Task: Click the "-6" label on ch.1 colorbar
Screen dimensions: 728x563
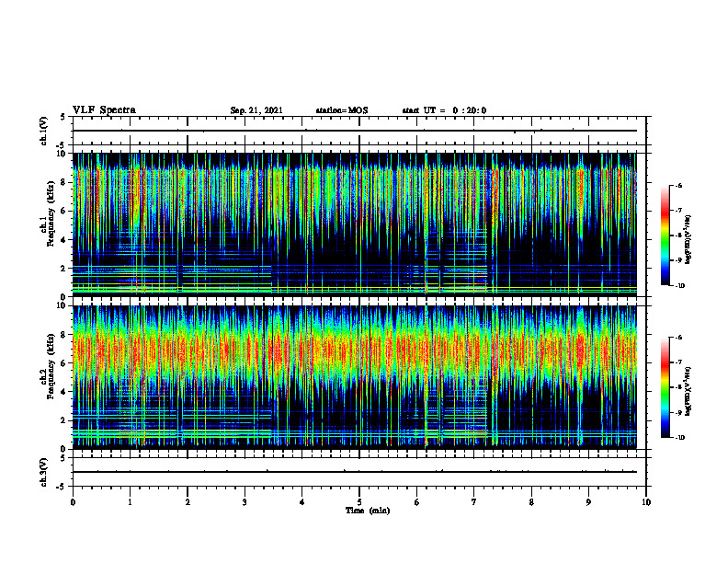Action: pyautogui.click(x=678, y=185)
